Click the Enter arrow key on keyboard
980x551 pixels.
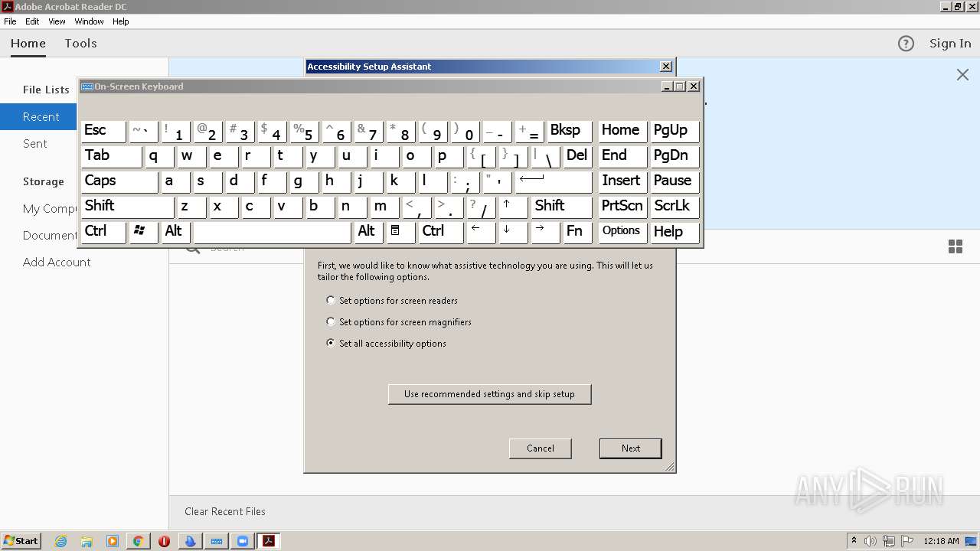(x=554, y=181)
